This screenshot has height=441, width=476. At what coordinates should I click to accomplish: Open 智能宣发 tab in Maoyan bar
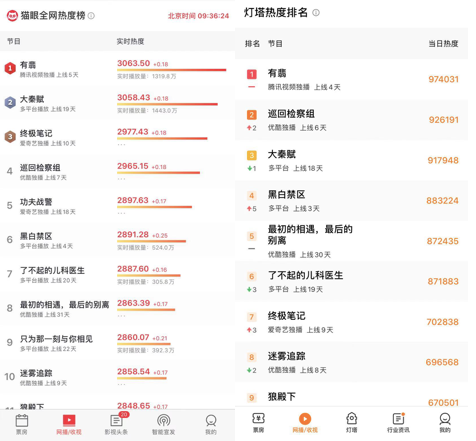point(164,424)
